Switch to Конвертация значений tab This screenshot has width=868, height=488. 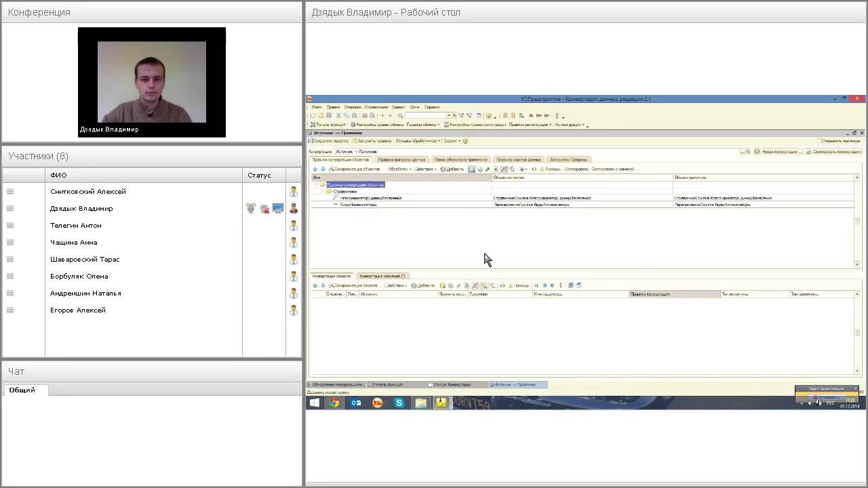382,276
